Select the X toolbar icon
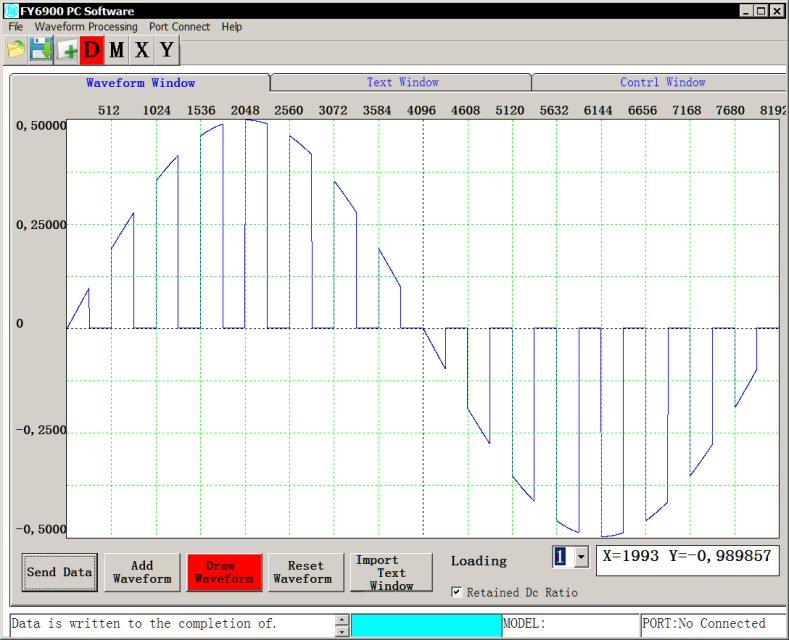 [142, 50]
